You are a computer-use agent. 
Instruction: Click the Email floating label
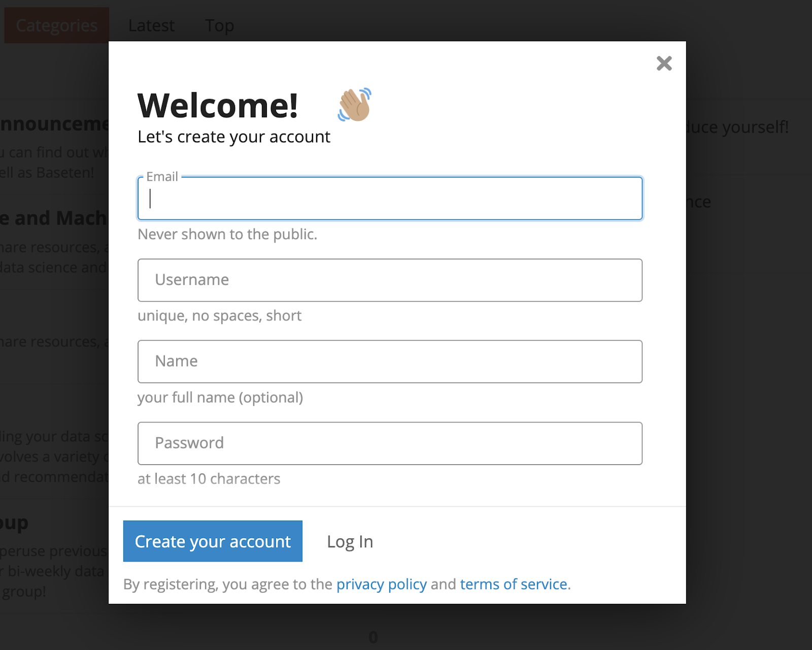click(162, 177)
